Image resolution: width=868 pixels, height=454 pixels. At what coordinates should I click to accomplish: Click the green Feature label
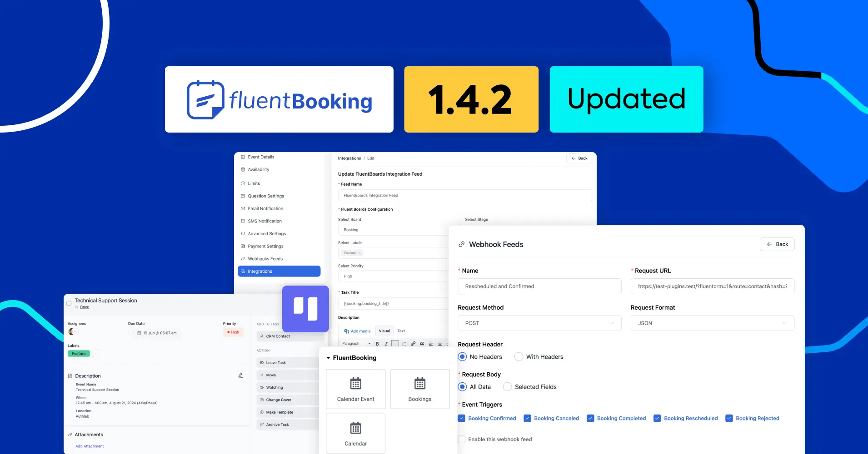79,354
